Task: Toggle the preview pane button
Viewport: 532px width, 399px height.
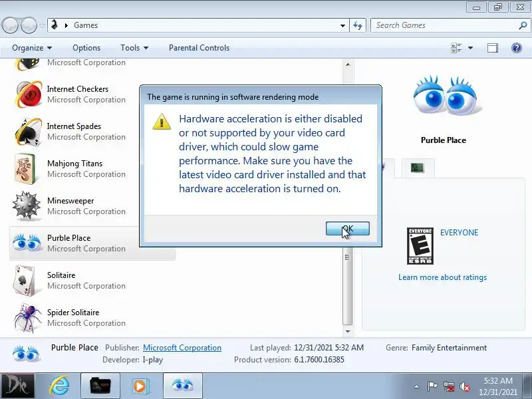Action: [x=493, y=48]
